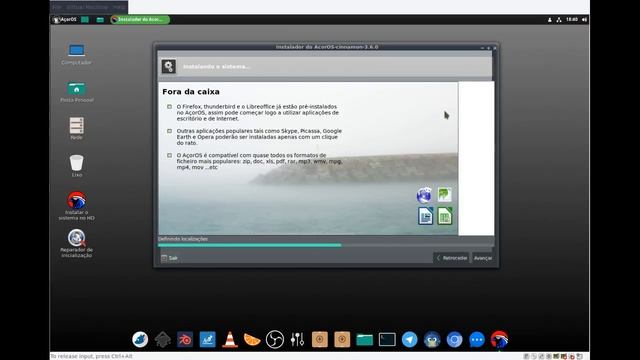This screenshot has height=360, width=640.
Task: Open the orange slice app in dock
Action: point(252,339)
